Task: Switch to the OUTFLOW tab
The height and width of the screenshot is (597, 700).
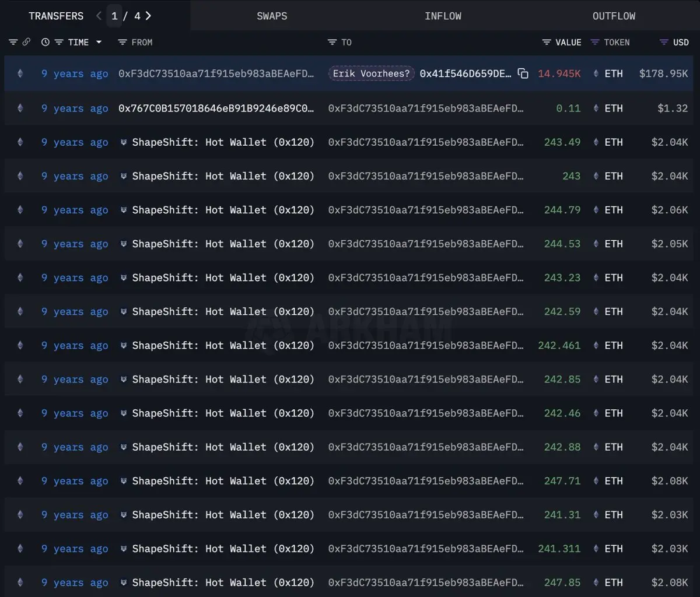Action: coord(614,16)
